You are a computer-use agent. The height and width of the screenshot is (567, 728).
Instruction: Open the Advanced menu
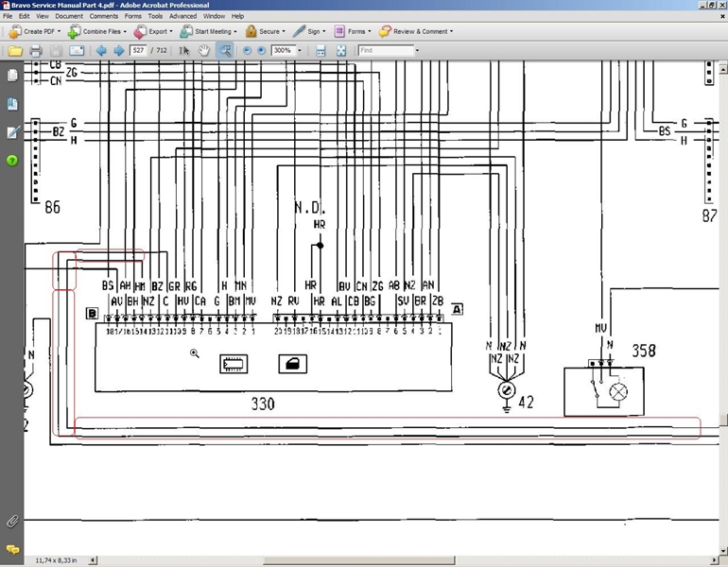tap(182, 16)
